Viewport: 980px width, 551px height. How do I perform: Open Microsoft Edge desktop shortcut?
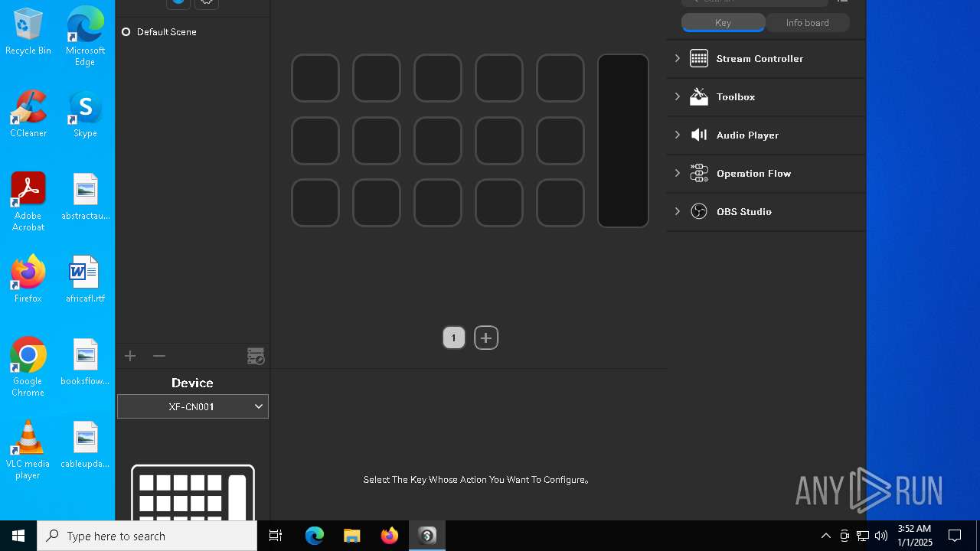click(85, 36)
